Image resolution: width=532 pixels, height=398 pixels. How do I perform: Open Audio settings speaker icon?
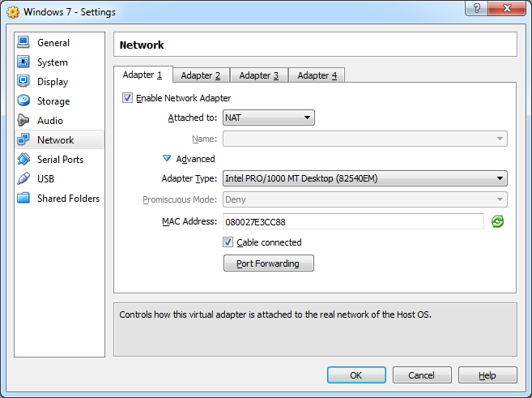[23, 121]
